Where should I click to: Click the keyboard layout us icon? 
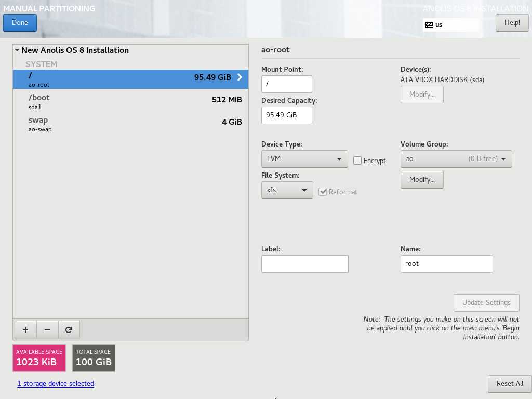(x=429, y=25)
